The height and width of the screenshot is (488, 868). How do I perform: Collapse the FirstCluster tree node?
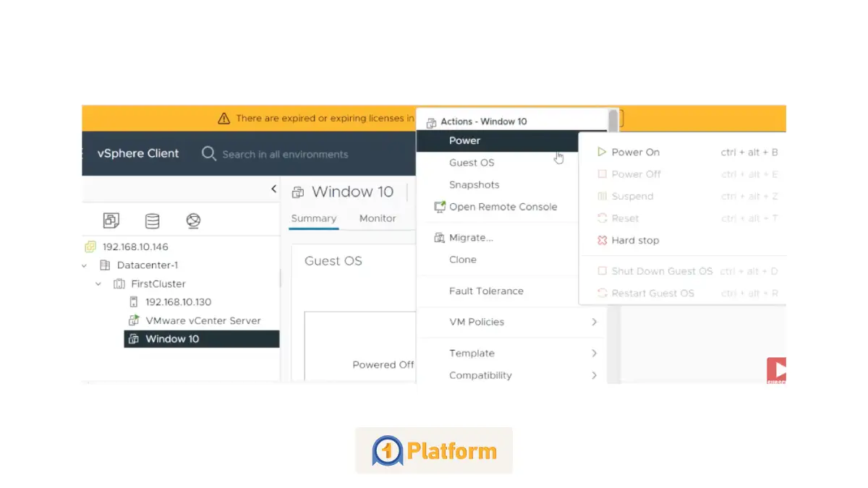99,284
